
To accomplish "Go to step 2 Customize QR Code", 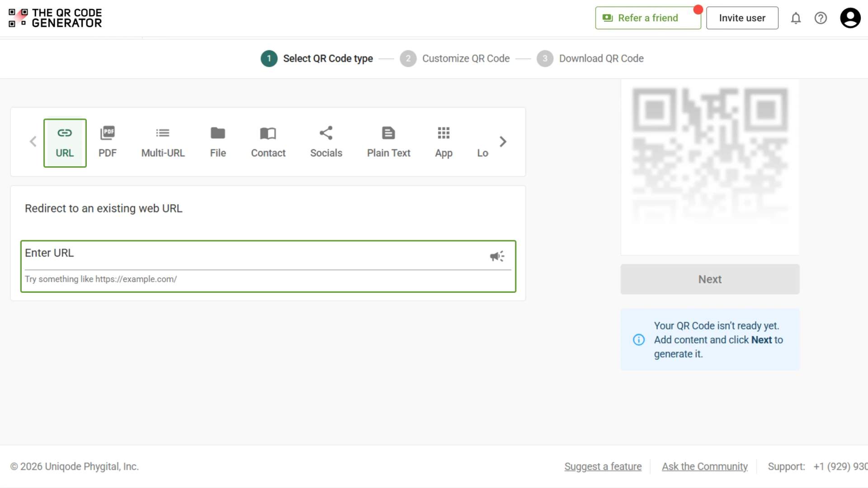I will point(455,59).
